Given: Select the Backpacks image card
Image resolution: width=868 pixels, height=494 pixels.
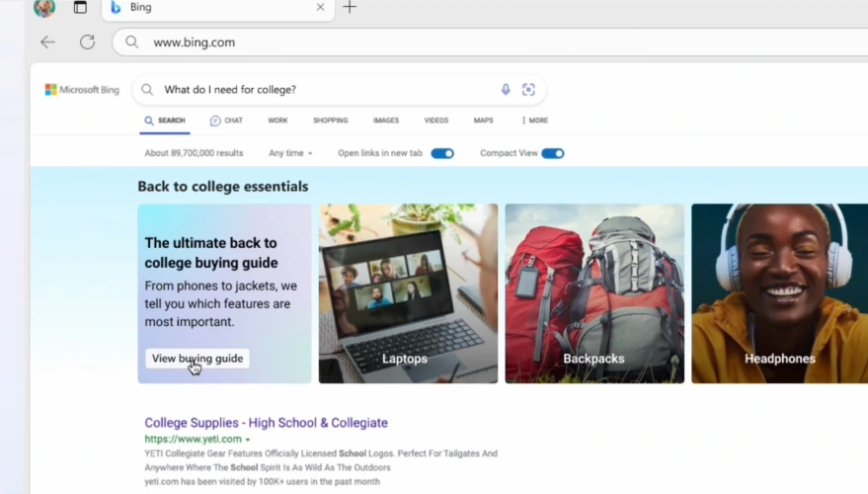Looking at the screenshot, I should tap(593, 293).
